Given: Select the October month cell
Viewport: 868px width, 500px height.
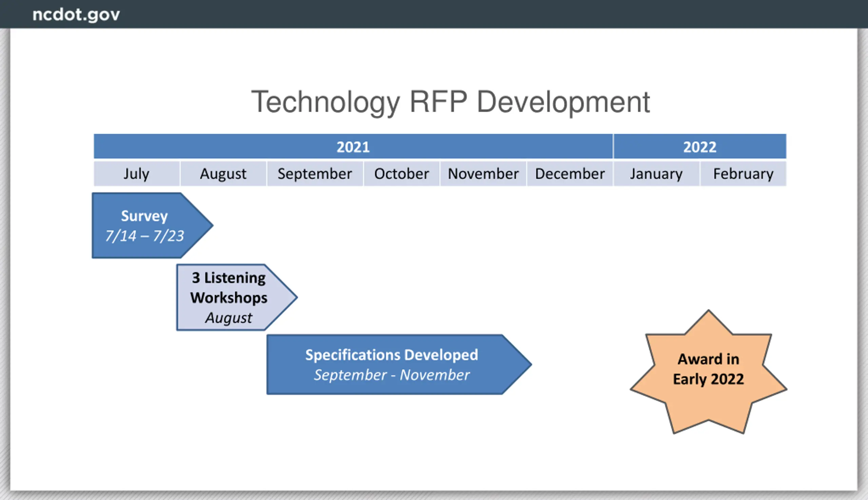Looking at the screenshot, I should (402, 174).
